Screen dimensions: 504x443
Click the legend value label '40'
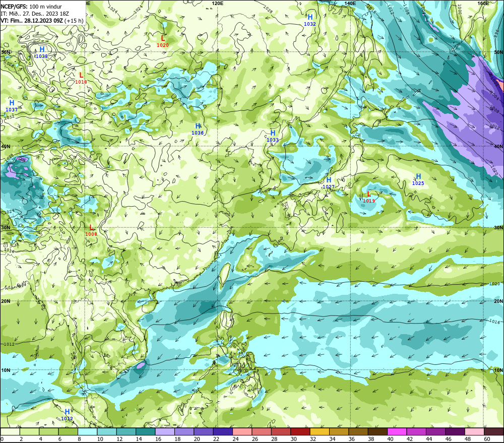390,439
